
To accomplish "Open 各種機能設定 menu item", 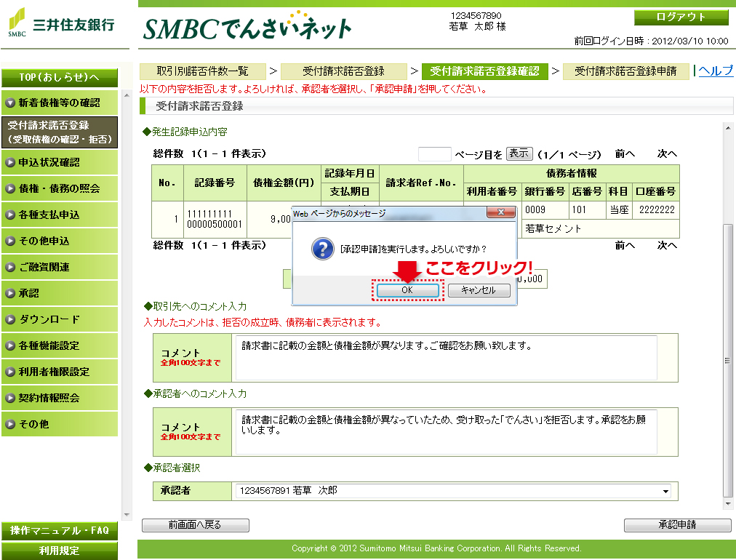I will [60, 346].
